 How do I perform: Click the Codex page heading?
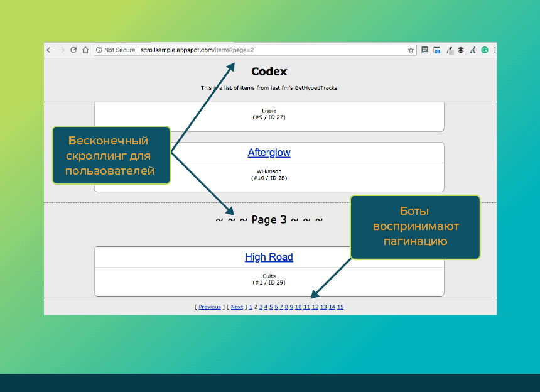[x=269, y=72]
